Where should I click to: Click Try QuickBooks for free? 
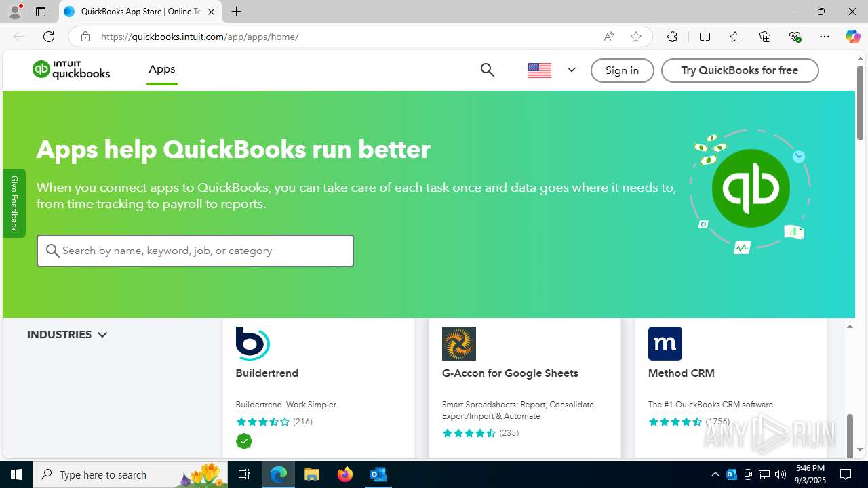pos(740,70)
